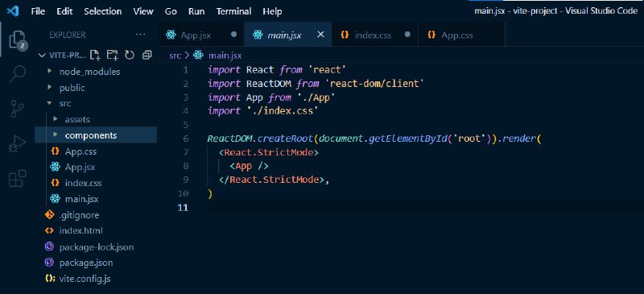The height and width of the screenshot is (294, 644).
Task: Click getElementById in line 6
Action: (408, 139)
